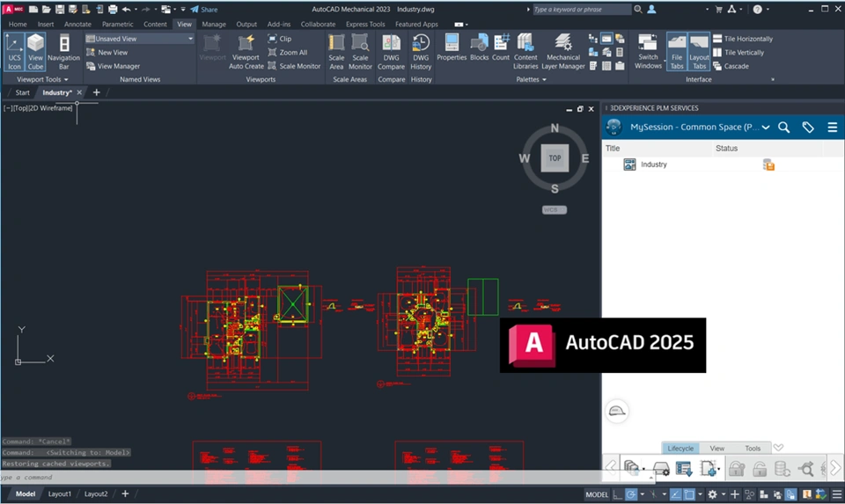
Task: Open the undo history dropdown arrow
Action: point(136,9)
